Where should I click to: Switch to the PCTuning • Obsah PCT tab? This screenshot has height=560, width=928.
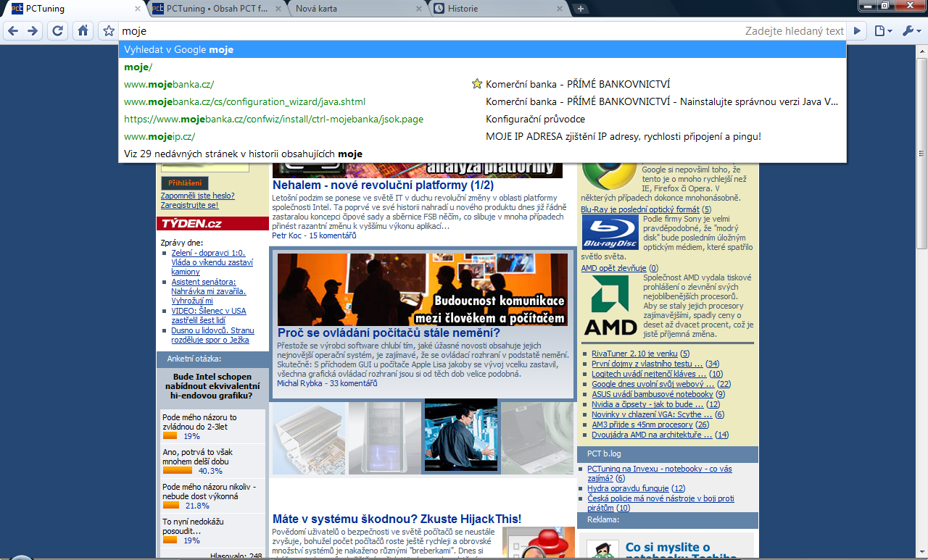tap(218, 9)
